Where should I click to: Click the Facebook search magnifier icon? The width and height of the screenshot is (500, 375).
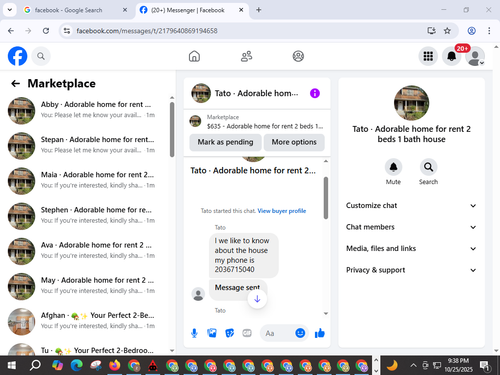(x=41, y=56)
